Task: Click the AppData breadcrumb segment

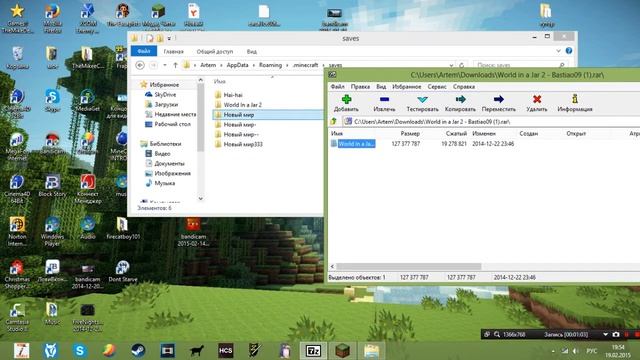Action: 237,65
